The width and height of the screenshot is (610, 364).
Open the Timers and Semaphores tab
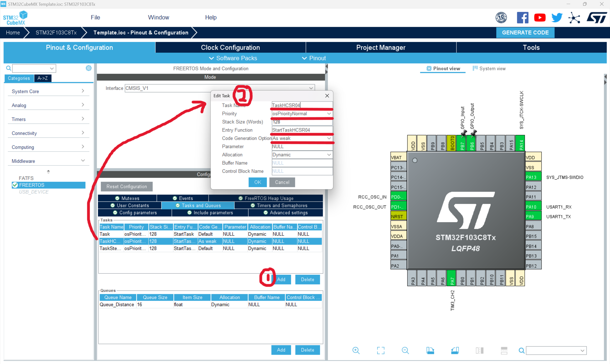click(x=279, y=205)
